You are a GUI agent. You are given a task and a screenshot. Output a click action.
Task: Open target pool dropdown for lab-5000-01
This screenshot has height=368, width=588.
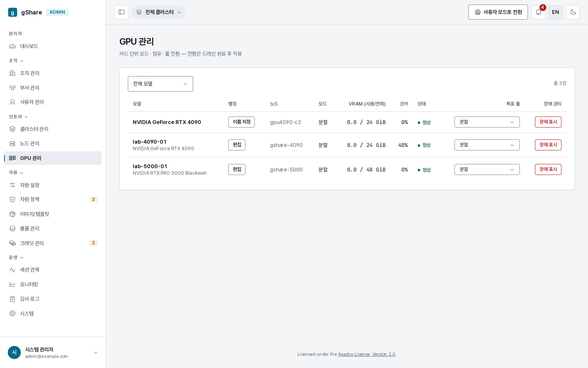pyautogui.click(x=487, y=169)
